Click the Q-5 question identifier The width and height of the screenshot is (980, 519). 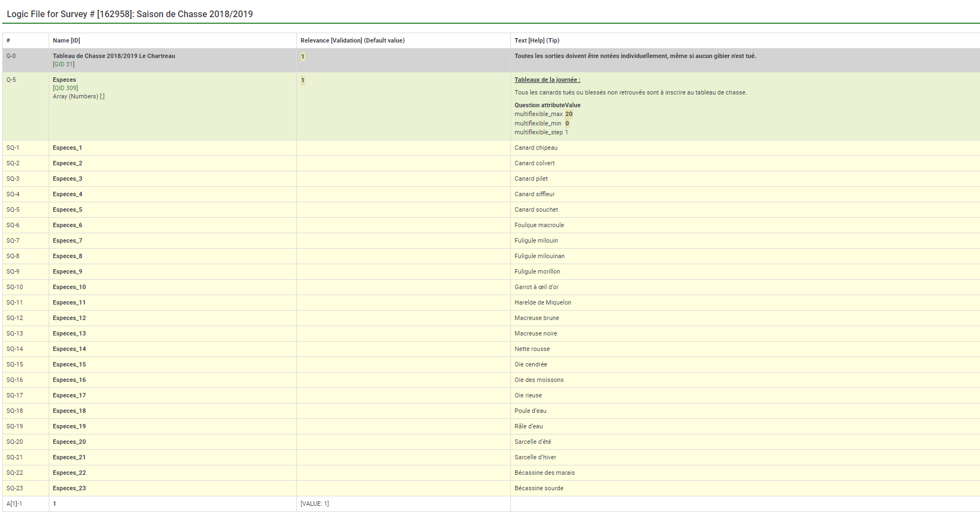click(11, 80)
